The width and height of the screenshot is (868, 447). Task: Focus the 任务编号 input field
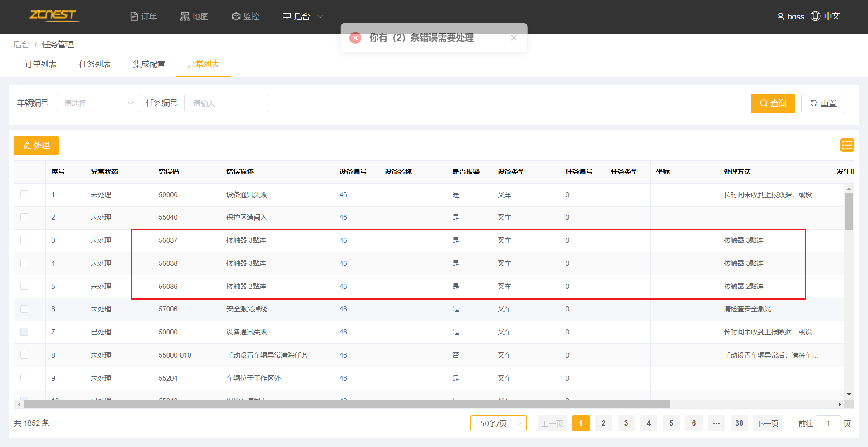226,103
